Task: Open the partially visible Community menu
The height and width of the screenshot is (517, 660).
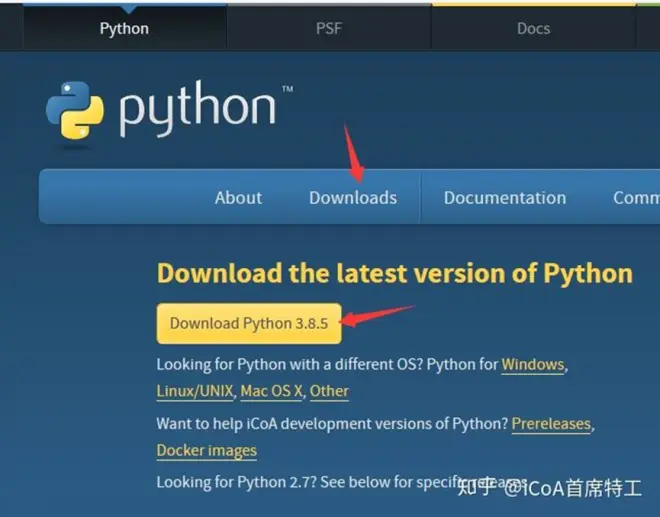Action: click(636, 198)
